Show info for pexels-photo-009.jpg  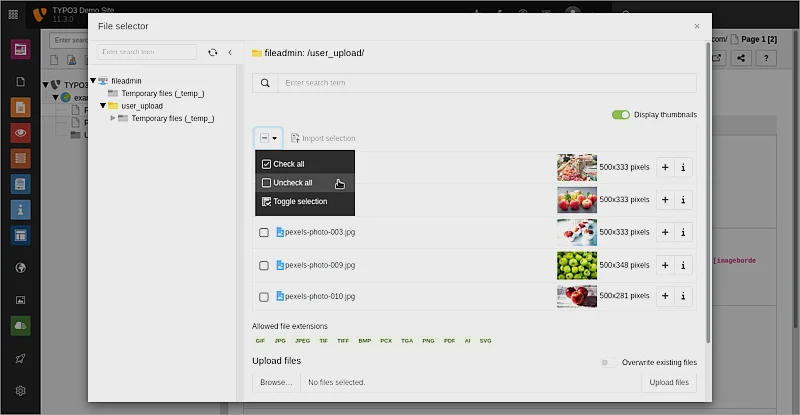[683, 265]
